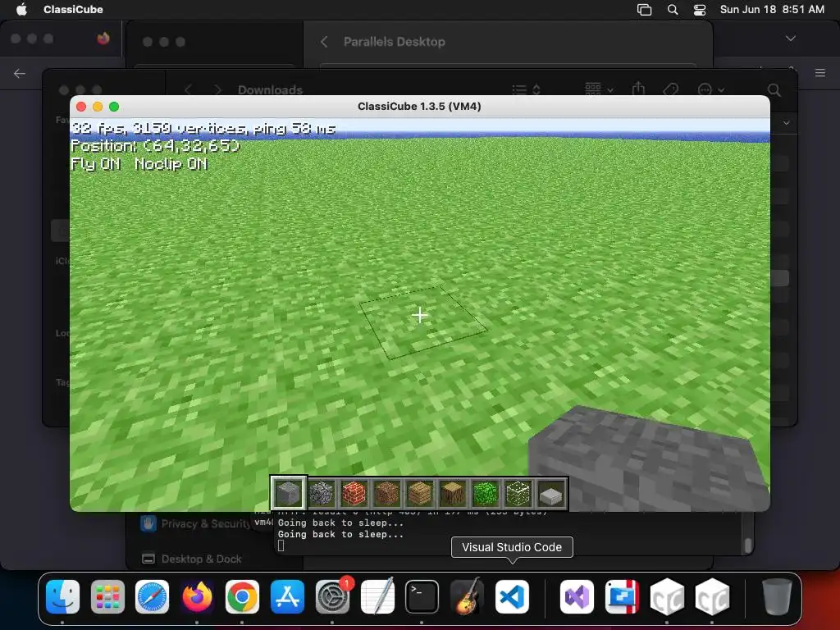Select the dirt block in the hotbar
The height and width of the screenshot is (630, 840).
pyautogui.click(x=387, y=493)
